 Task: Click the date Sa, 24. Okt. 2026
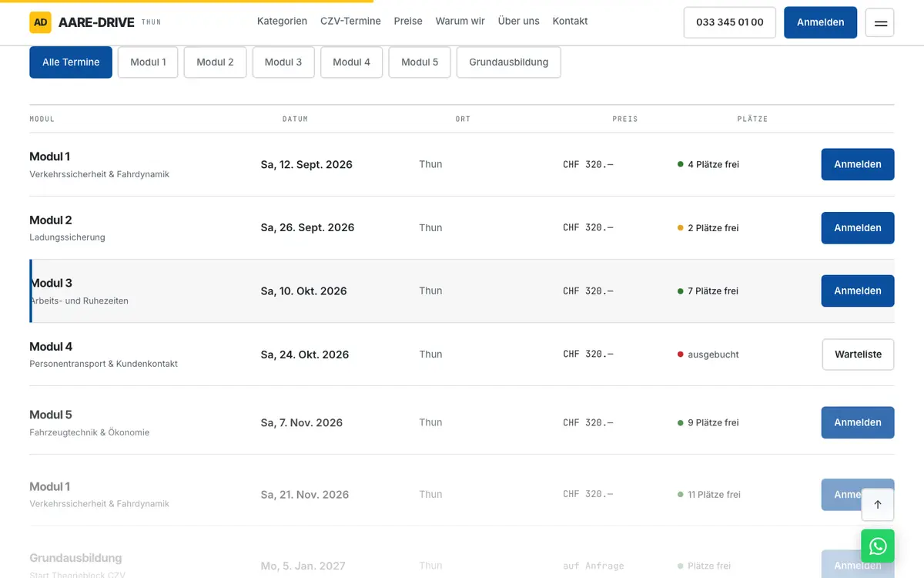pyautogui.click(x=305, y=355)
